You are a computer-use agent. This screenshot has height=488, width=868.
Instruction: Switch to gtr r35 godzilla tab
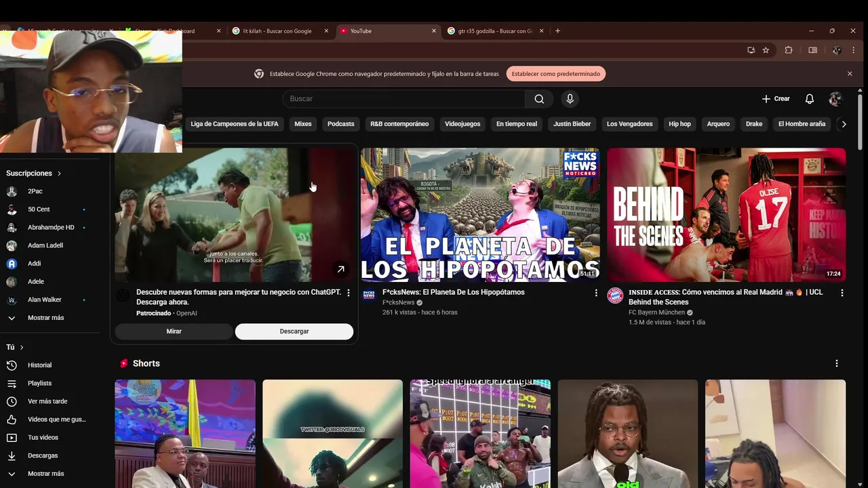pos(495,30)
